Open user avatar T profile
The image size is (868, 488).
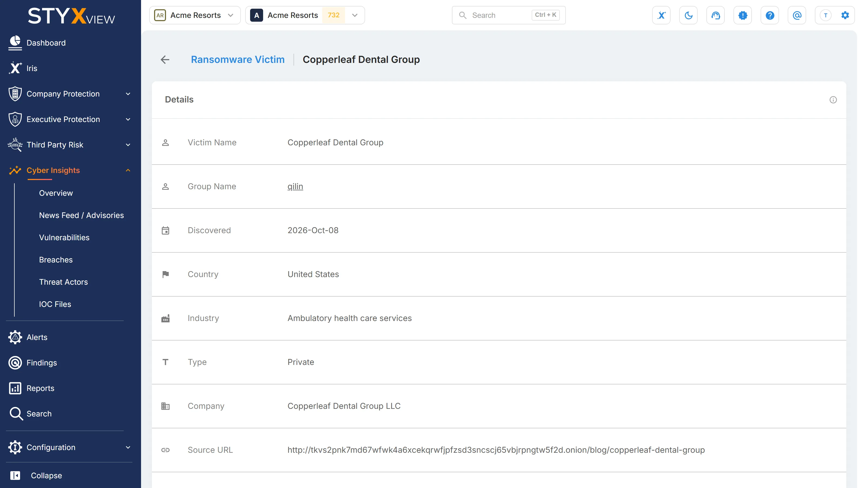pyautogui.click(x=825, y=15)
